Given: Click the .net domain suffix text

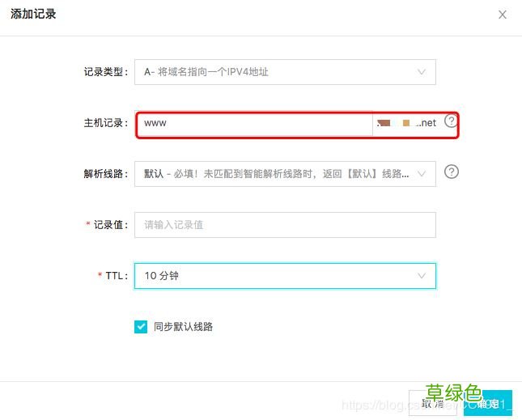Looking at the screenshot, I should click(427, 123).
